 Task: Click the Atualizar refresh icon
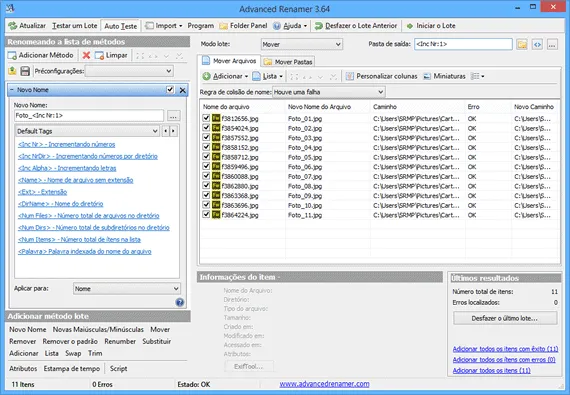13,26
